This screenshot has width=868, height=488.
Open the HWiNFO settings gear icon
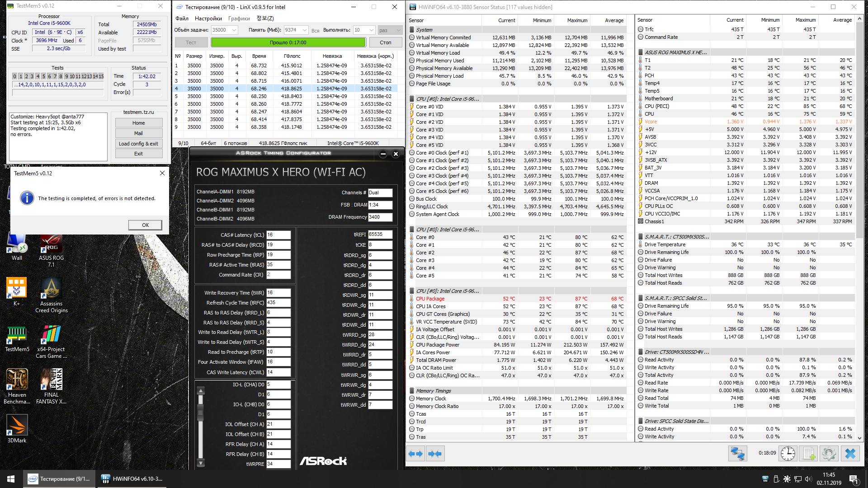[829, 453]
